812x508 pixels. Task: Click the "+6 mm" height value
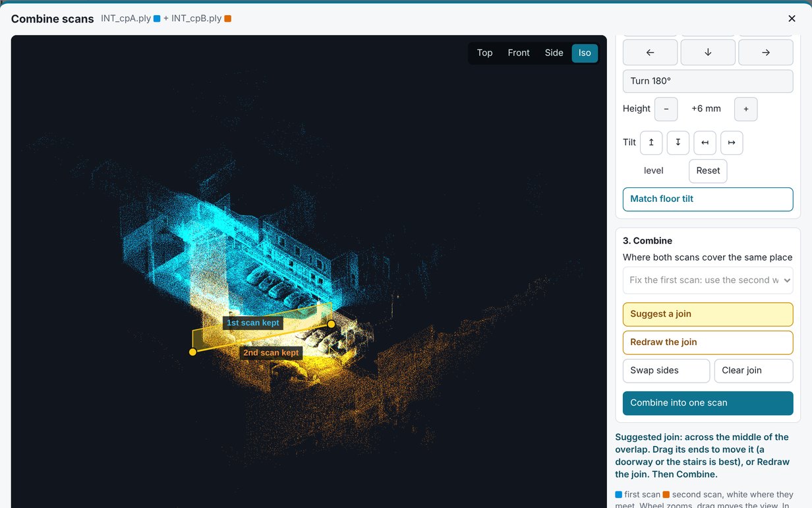coord(706,109)
